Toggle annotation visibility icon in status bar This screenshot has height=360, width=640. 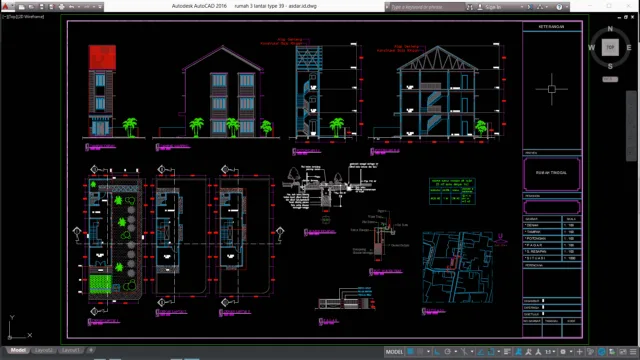tap(519, 352)
